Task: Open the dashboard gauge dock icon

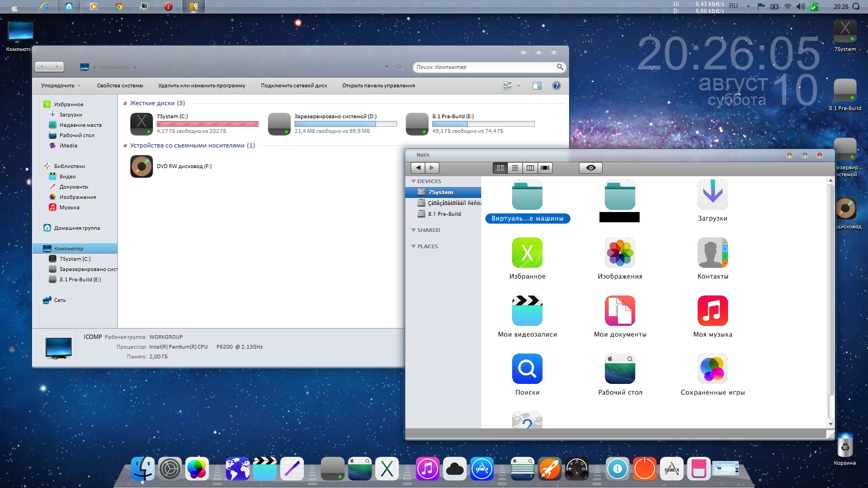Action: (x=577, y=468)
